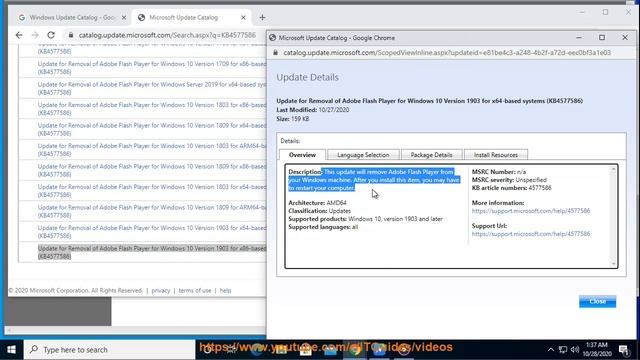
Task: Click the 'Classification: Updates' text
Action: point(320,211)
